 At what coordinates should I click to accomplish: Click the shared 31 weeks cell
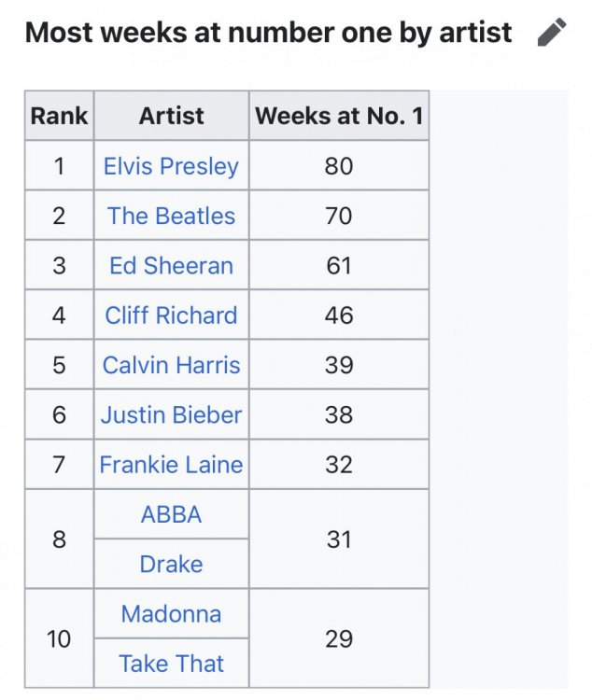click(x=339, y=539)
